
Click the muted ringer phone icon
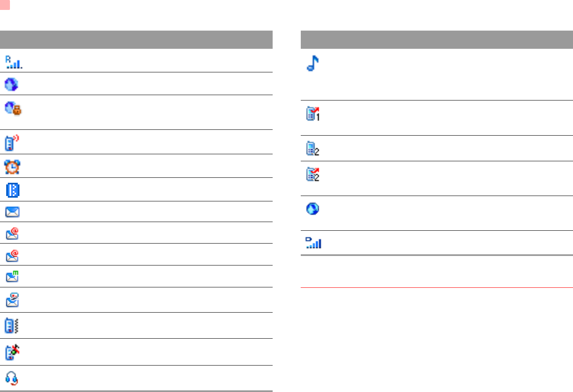point(12,352)
